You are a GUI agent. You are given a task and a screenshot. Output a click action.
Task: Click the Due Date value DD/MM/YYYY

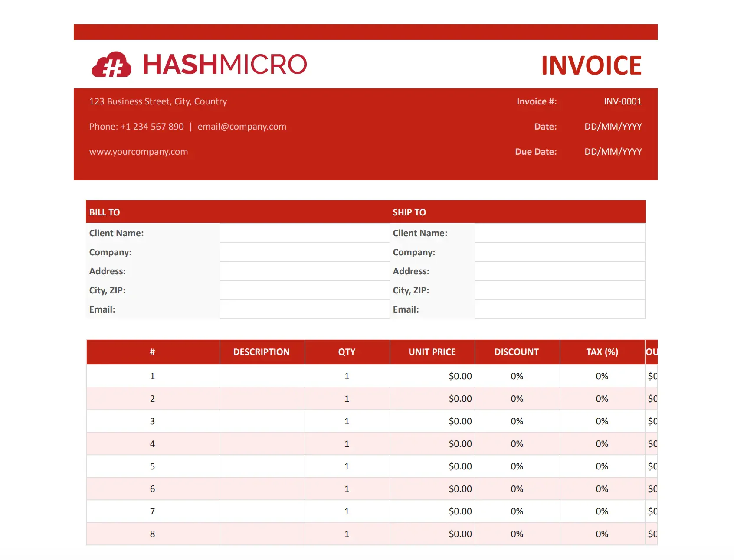[x=613, y=152]
